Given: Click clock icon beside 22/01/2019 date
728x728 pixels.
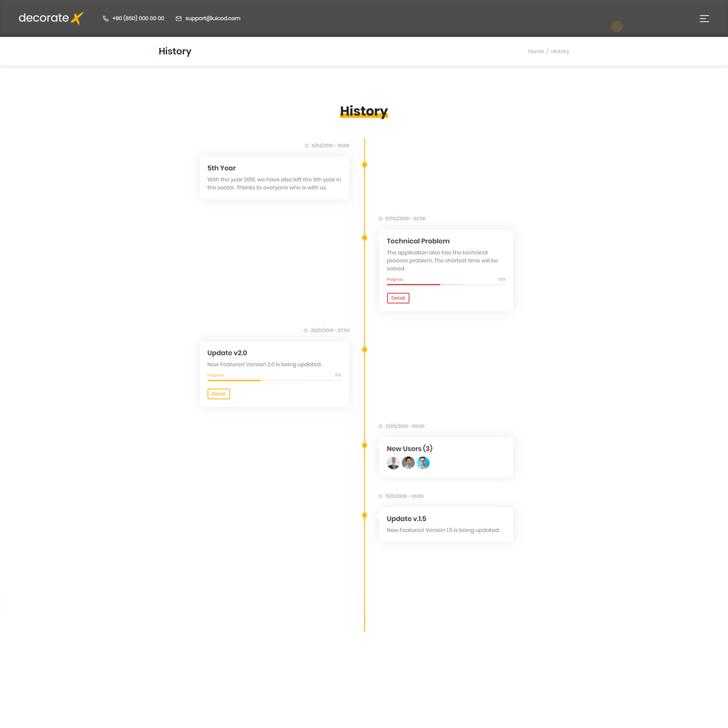Looking at the screenshot, I should (380, 426).
